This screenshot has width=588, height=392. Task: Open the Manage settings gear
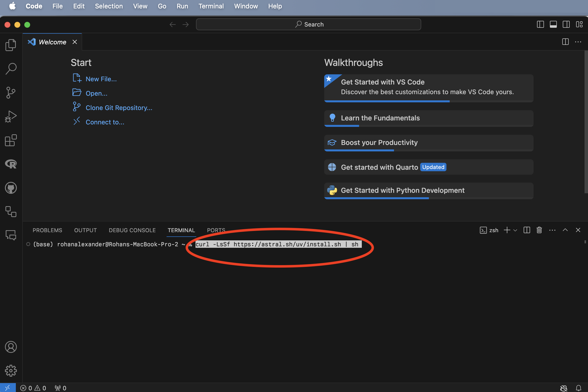tap(11, 370)
